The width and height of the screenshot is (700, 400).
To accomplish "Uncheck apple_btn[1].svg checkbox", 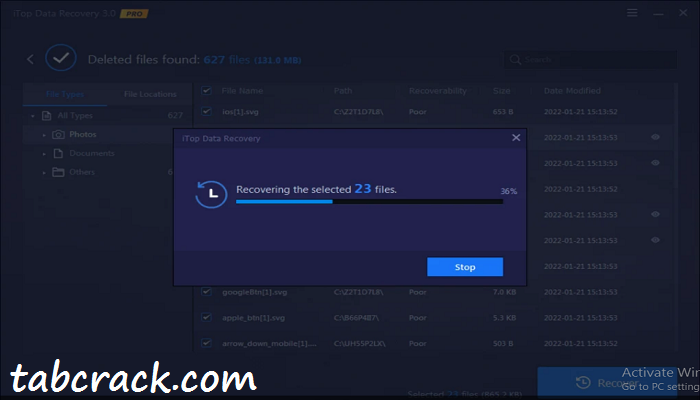I will click(206, 317).
